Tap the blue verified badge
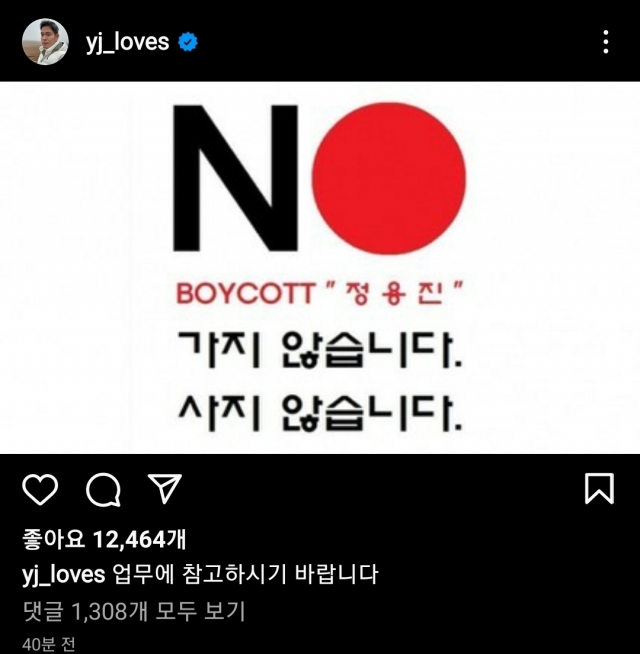The height and width of the screenshot is (654, 640). pyautogui.click(x=188, y=42)
